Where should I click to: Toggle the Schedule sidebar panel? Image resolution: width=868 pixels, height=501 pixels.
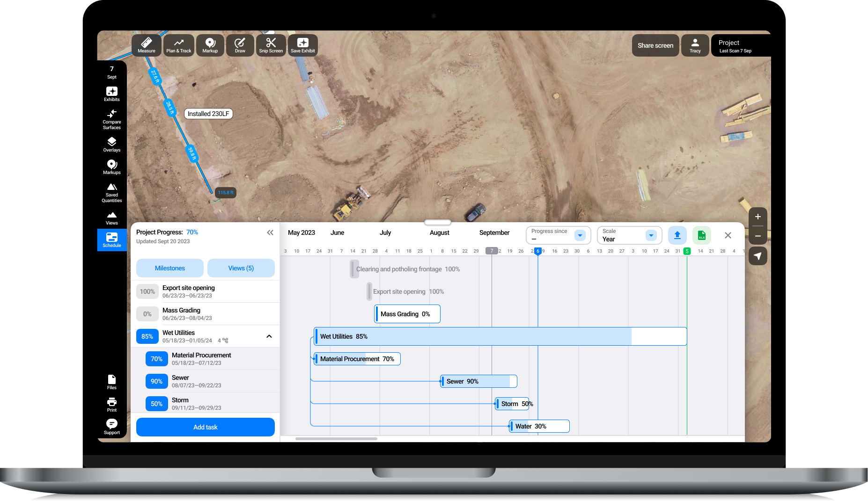coord(111,240)
